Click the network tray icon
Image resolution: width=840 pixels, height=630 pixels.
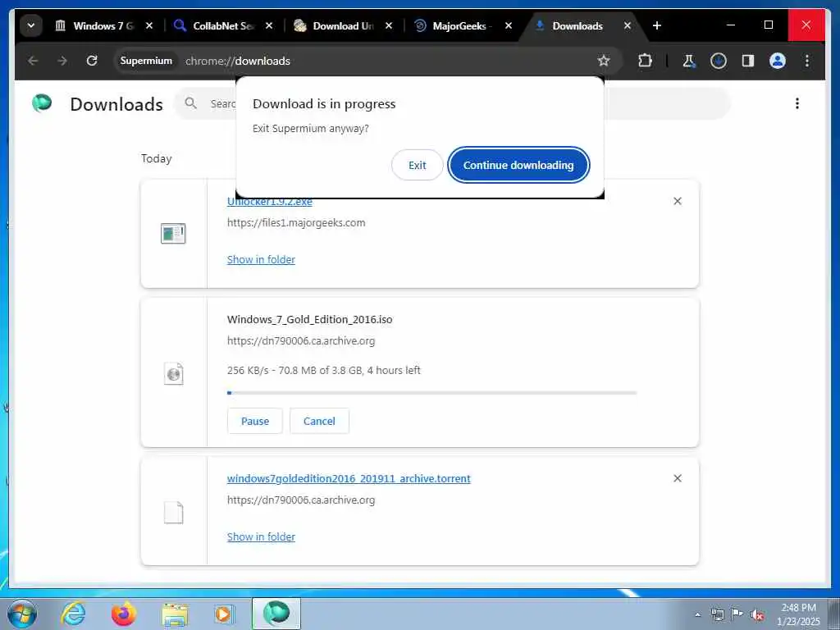click(717, 614)
